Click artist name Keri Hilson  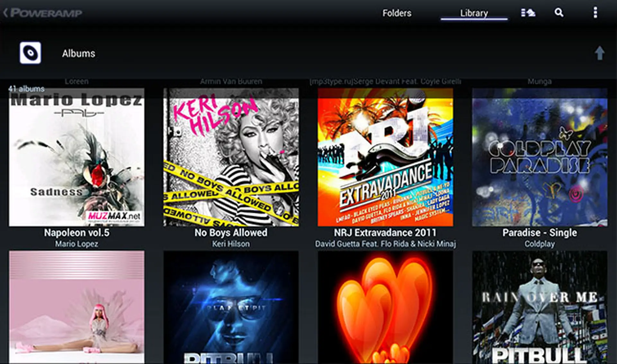tap(231, 244)
